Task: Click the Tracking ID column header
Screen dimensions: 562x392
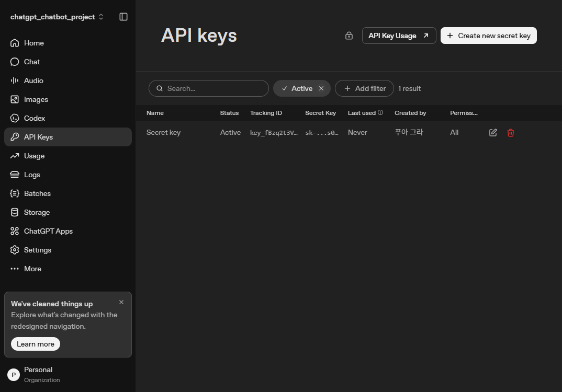Action: coord(266,113)
